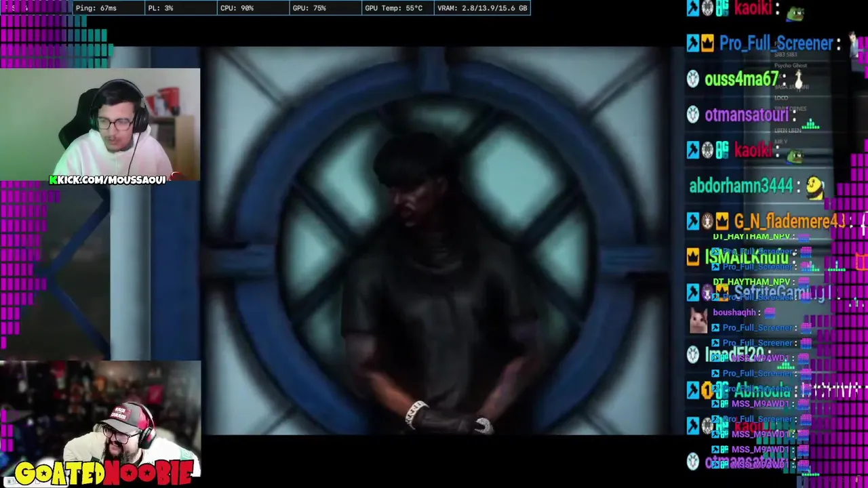Click the round avatar badge beside ouss4ma67

click(692, 79)
